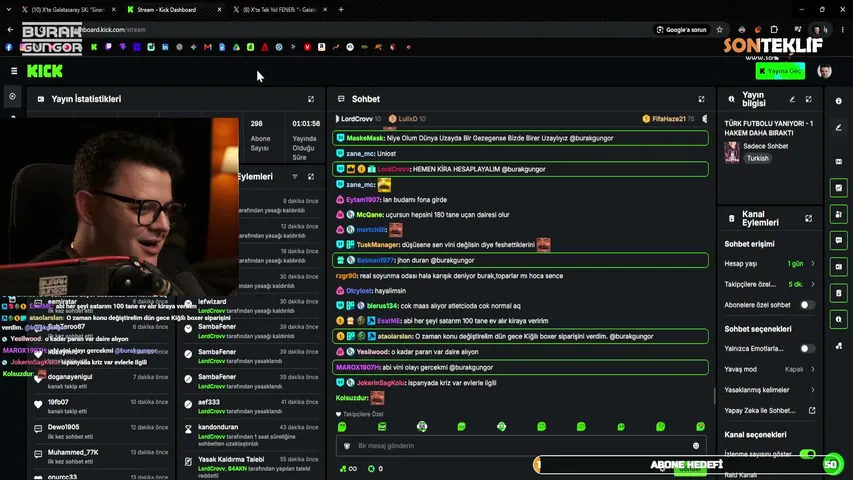
Task: Click the shield icon in the chat input
Action: (347, 446)
